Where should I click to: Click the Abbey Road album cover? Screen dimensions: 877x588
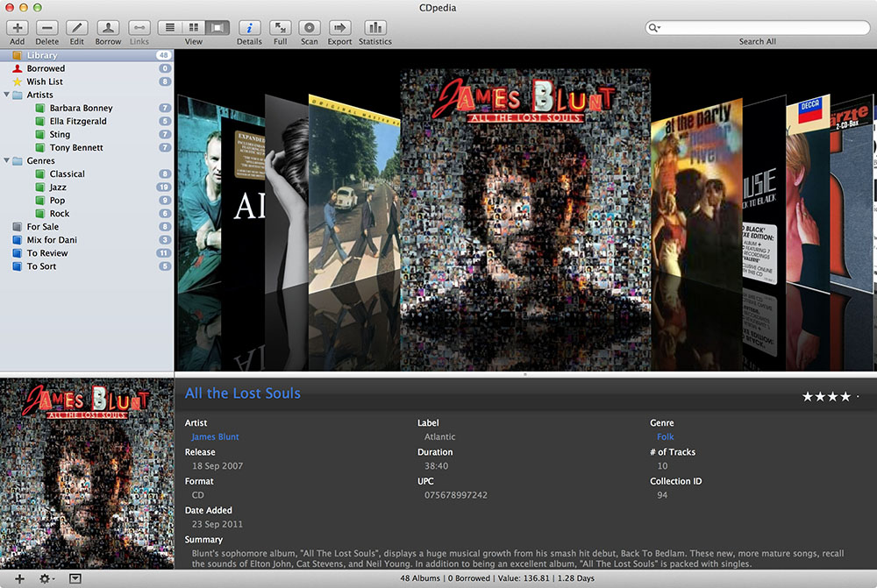pyautogui.click(x=354, y=193)
